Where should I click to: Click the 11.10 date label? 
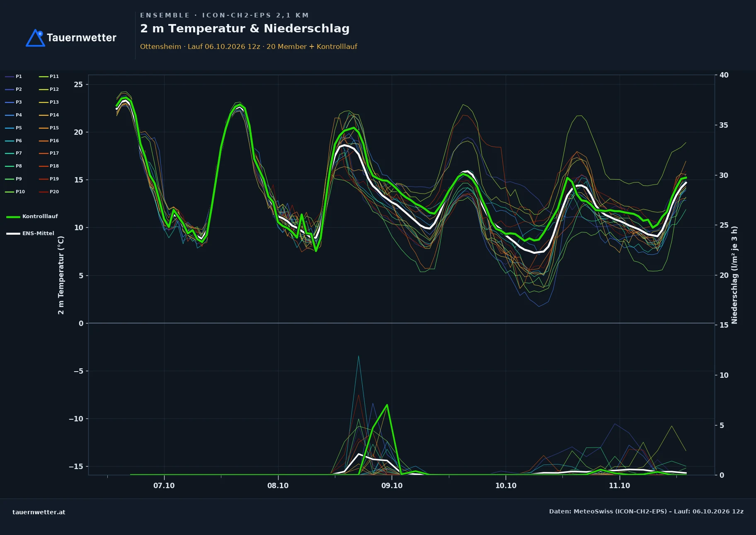tap(620, 486)
